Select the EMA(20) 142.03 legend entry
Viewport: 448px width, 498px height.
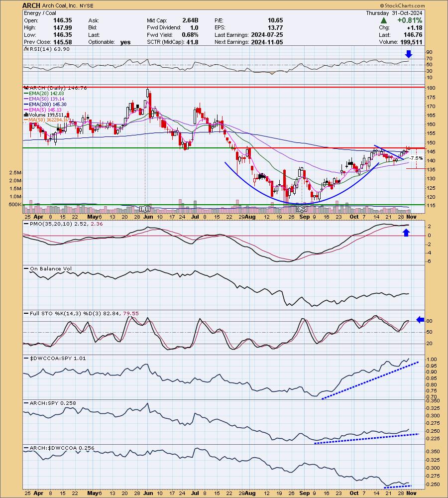coord(46,94)
